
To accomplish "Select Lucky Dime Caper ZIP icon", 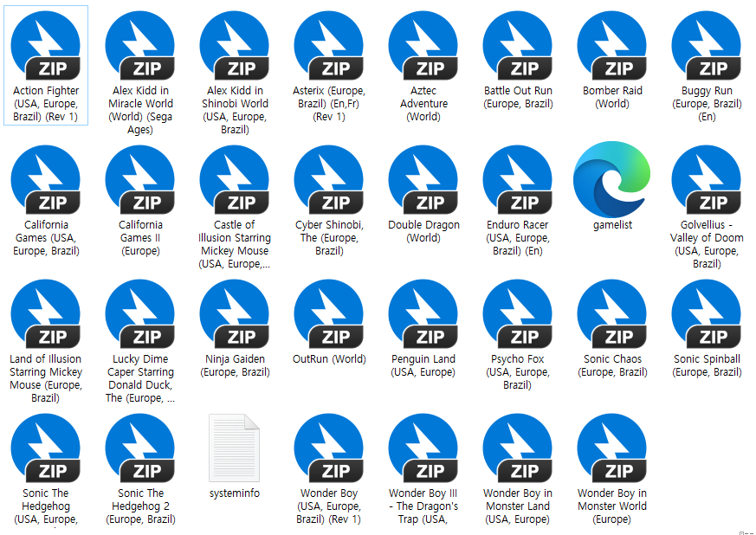I will (x=140, y=314).
